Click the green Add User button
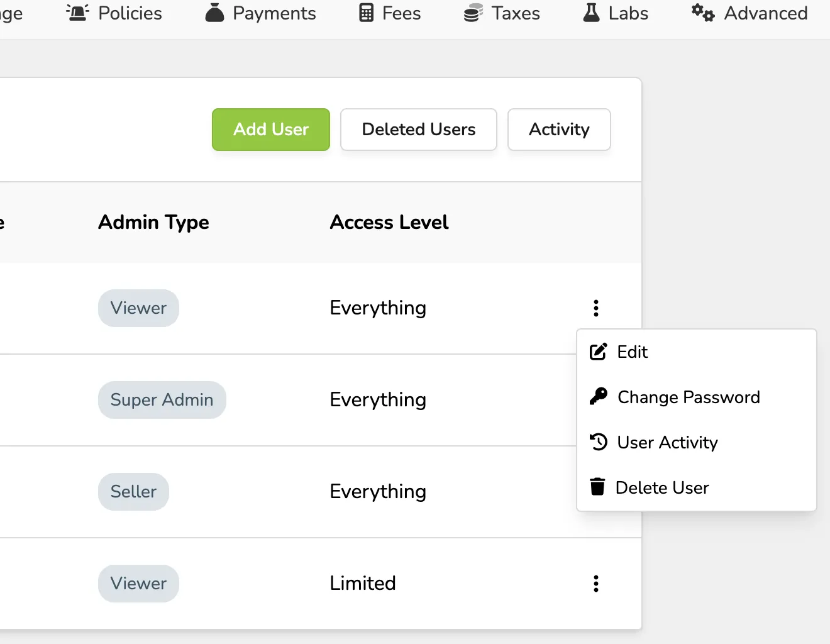The image size is (830, 644). click(271, 130)
